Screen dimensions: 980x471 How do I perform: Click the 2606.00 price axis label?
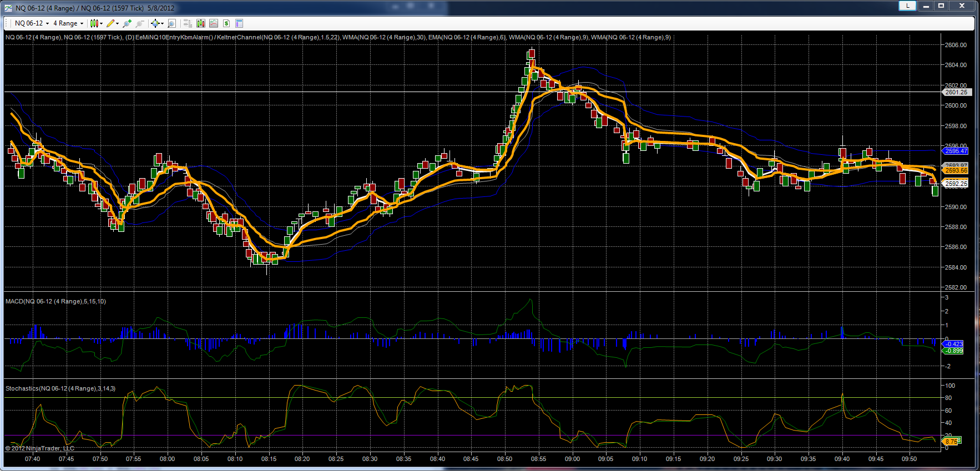click(956, 45)
